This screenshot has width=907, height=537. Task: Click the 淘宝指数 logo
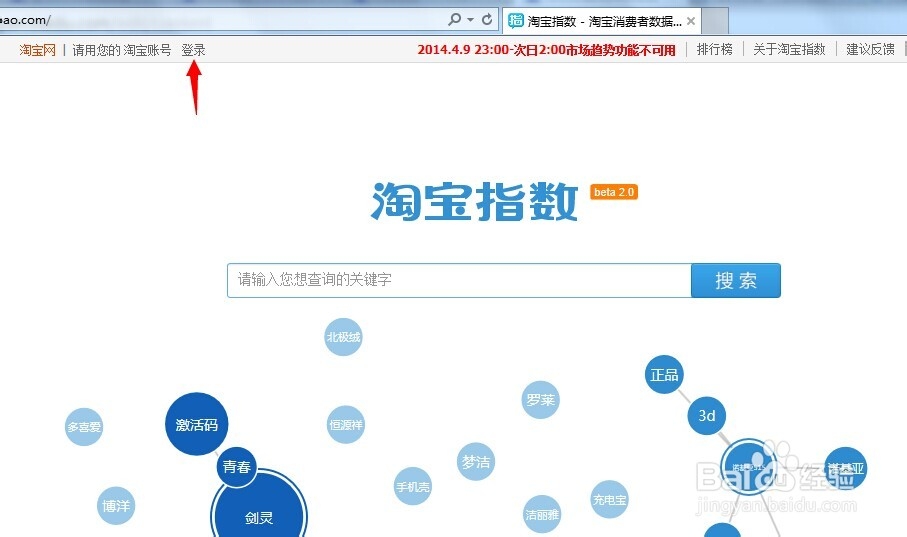[474, 201]
